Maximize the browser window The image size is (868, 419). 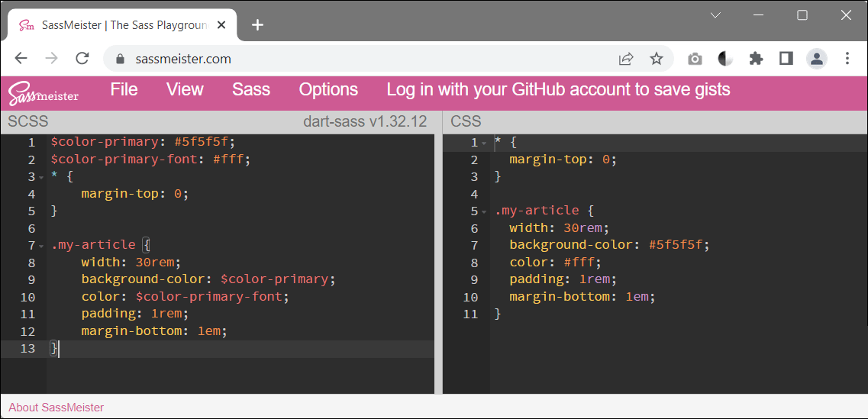802,15
